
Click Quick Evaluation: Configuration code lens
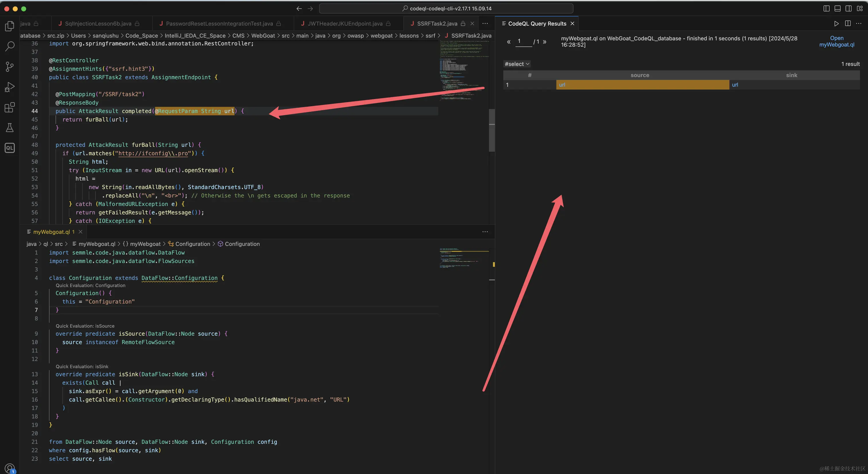tap(90, 285)
